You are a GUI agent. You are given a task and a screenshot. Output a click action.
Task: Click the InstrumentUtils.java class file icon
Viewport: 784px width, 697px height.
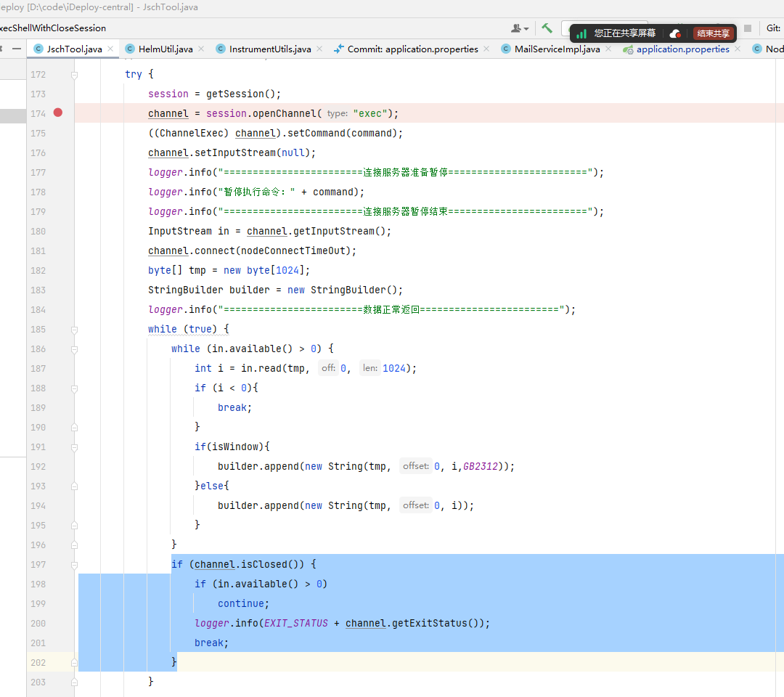221,49
